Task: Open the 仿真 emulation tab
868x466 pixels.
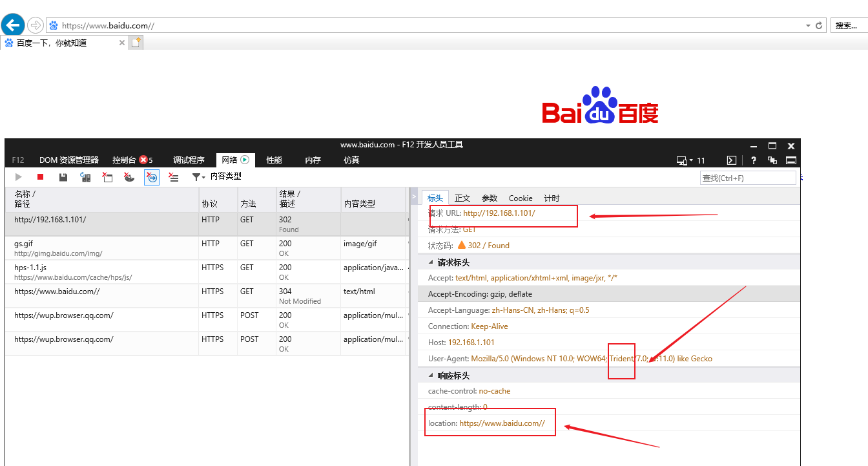Action: (351, 160)
